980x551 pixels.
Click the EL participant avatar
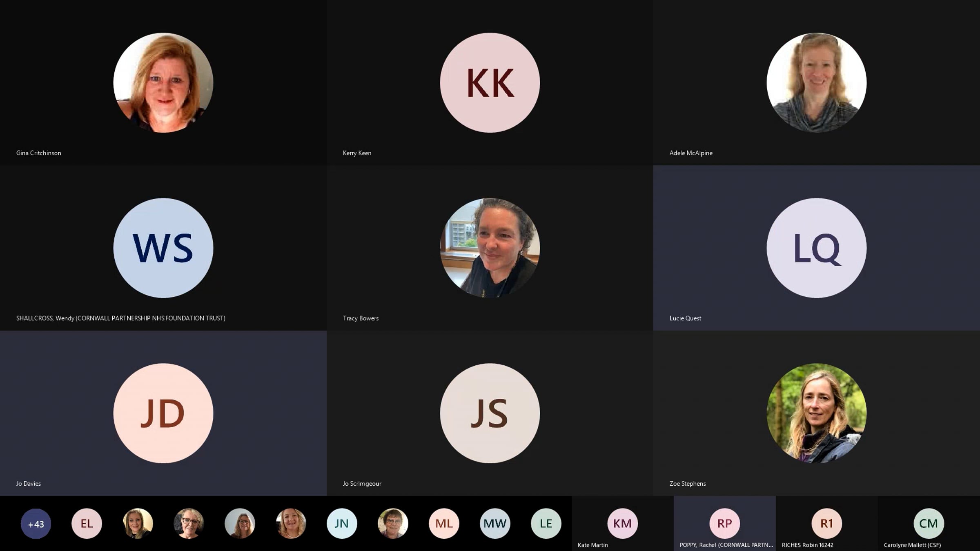87,524
